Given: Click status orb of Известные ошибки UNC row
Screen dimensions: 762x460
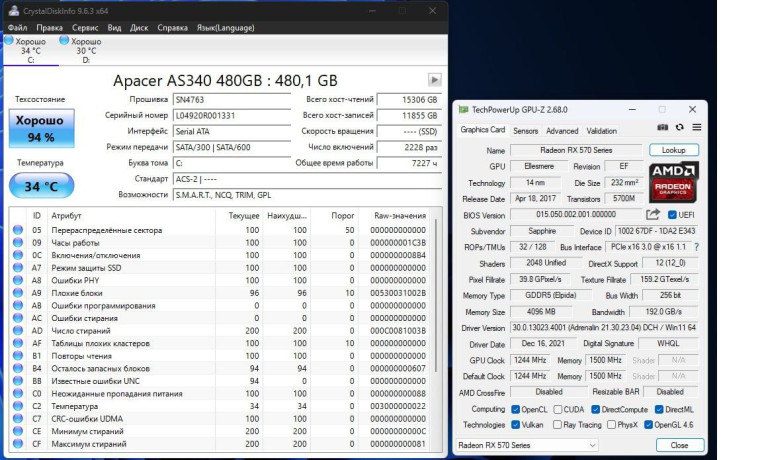Looking at the screenshot, I should pos(18,381).
